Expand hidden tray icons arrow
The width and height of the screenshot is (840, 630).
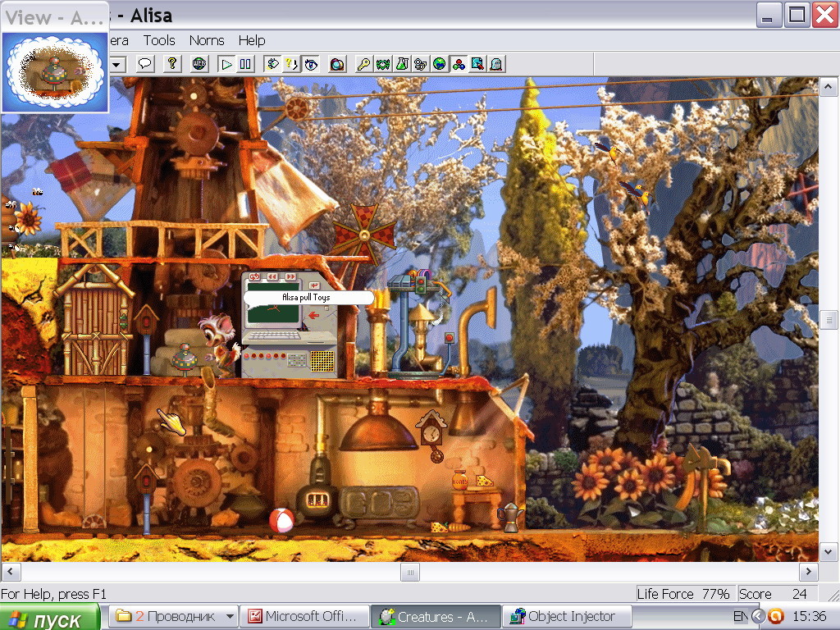[757, 616]
